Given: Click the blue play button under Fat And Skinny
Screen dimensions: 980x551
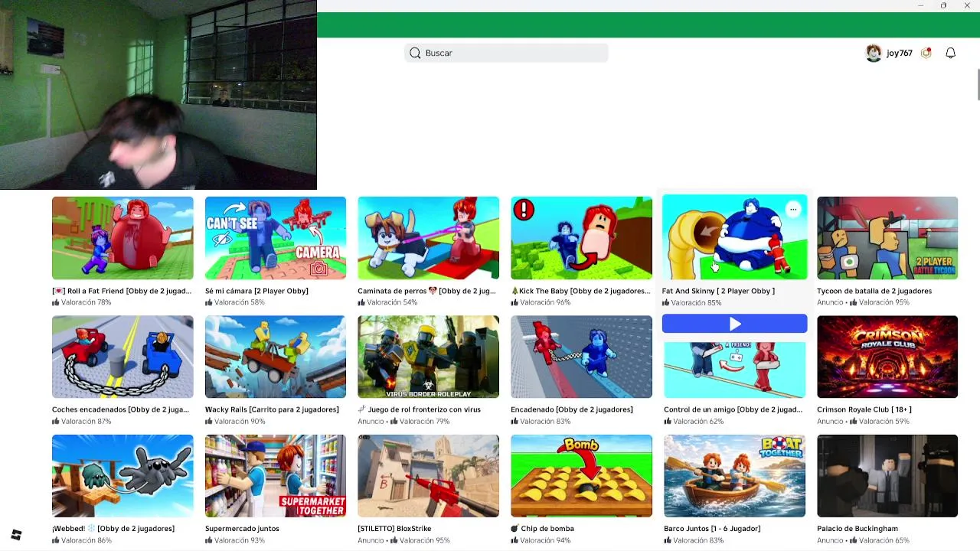Looking at the screenshot, I should (x=734, y=324).
